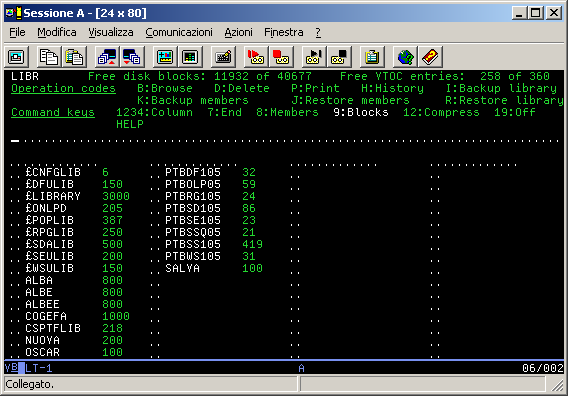Click the Copy toolbar icon

tap(49, 57)
